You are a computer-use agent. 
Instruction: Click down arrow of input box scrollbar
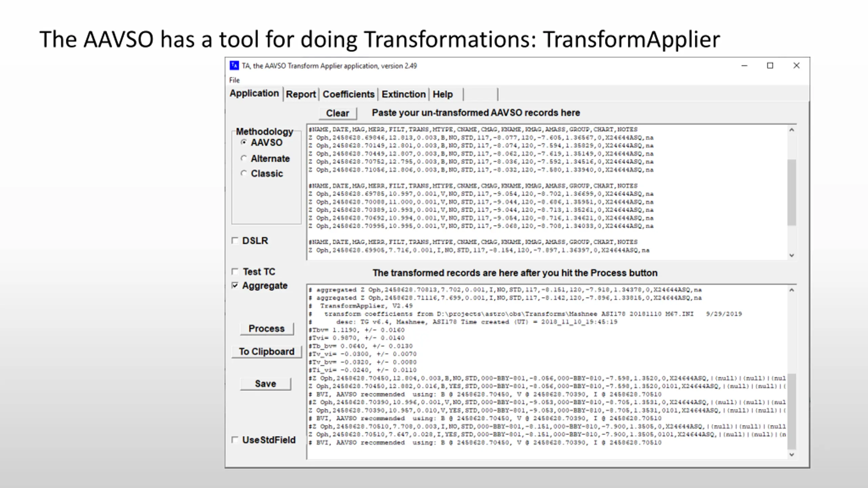(792, 255)
